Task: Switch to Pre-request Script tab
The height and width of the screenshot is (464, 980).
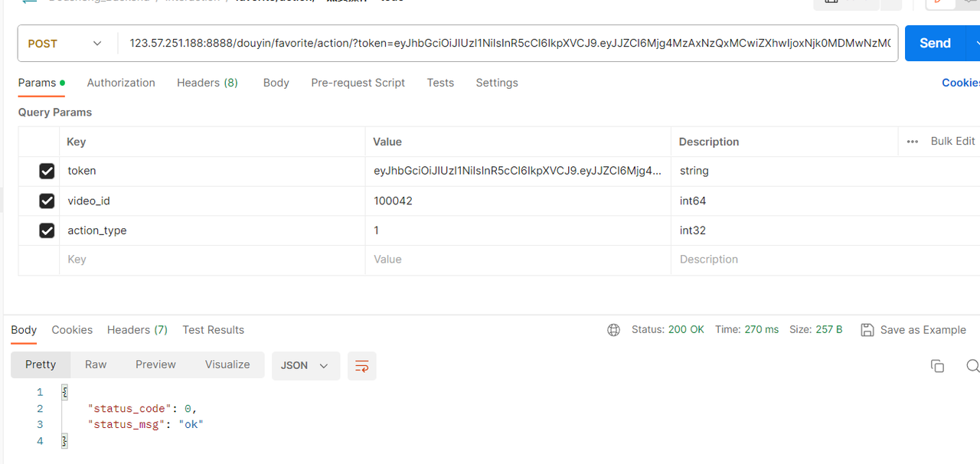Action: tap(358, 83)
